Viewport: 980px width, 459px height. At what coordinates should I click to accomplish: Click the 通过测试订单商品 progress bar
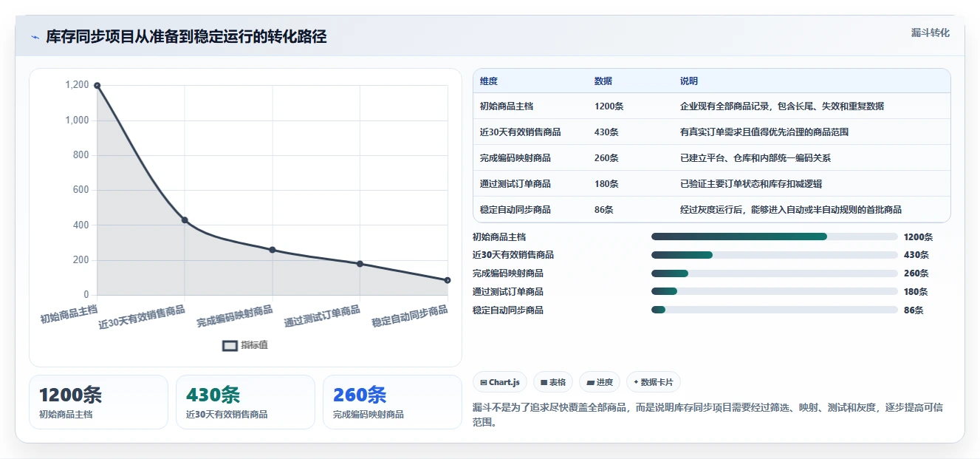[775, 291]
